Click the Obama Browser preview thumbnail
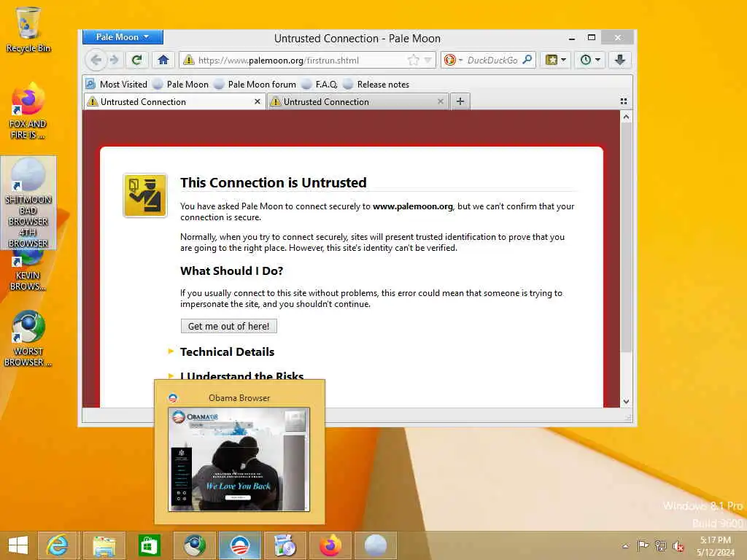Image resolution: width=747 pixels, height=560 pixels. (x=239, y=459)
